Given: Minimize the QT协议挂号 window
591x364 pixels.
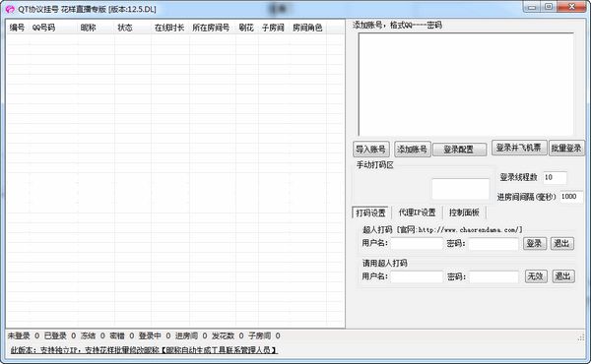Looking at the screenshot, I should pyautogui.click(x=532, y=7).
